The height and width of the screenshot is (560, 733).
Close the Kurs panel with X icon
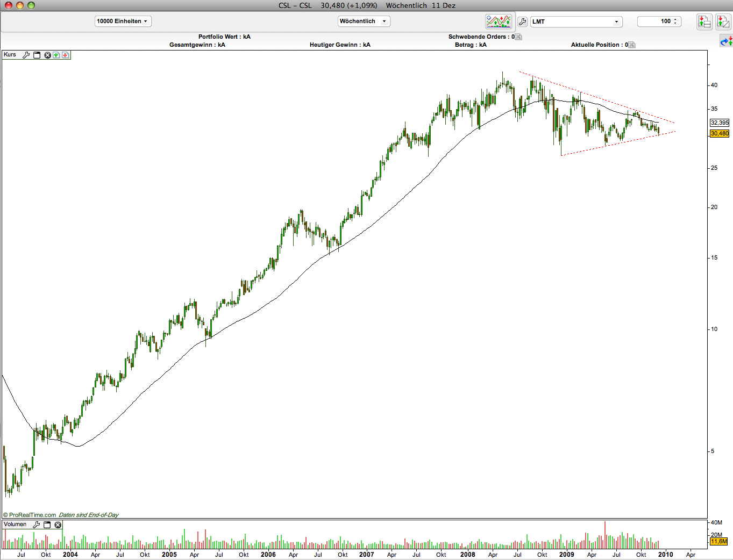[47, 55]
